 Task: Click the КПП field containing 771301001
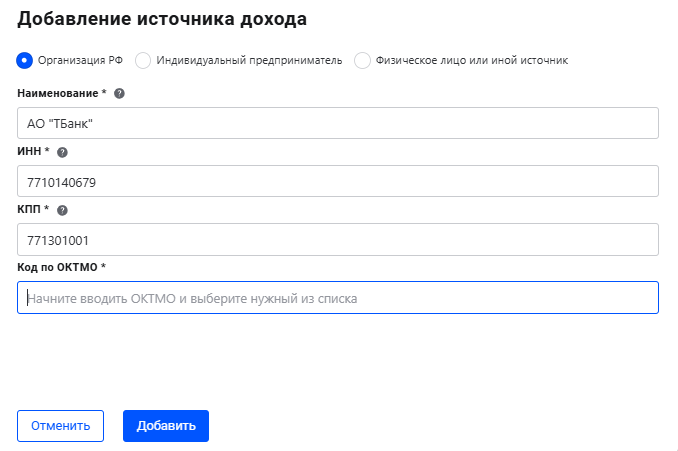tap(338, 240)
